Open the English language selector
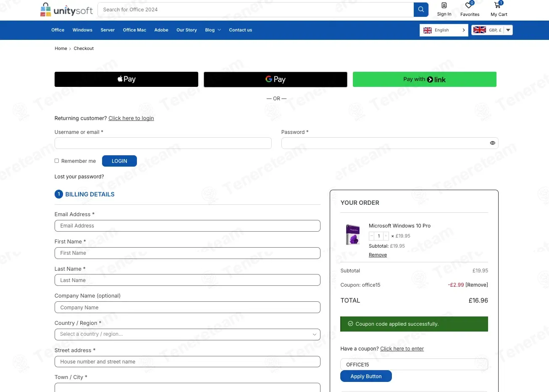This screenshot has width=549, height=392. click(444, 30)
